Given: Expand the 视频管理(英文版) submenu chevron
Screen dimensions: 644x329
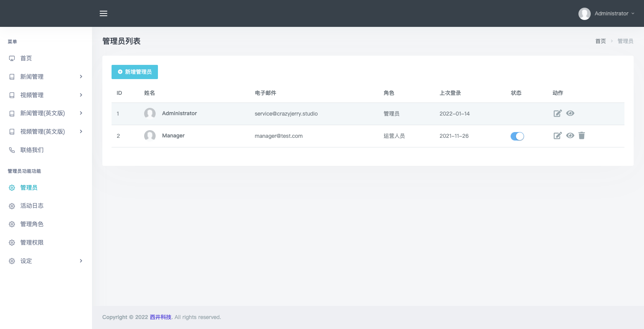Looking at the screenshot, I should pos(81,132).
